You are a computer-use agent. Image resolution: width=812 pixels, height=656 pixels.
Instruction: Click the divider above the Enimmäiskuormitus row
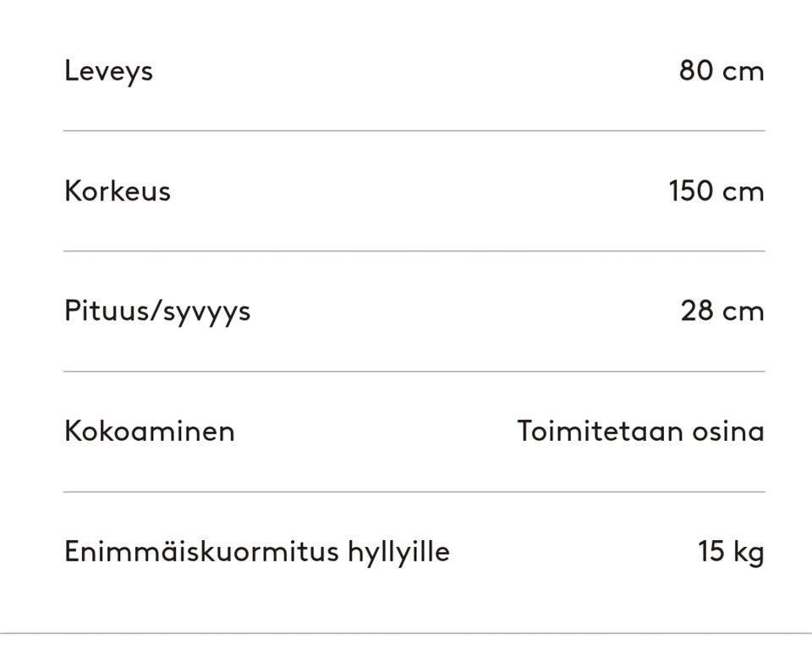coord(414,491)
